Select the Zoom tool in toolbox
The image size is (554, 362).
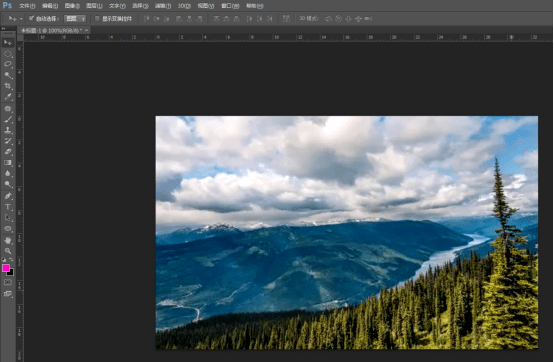(8, 251)
